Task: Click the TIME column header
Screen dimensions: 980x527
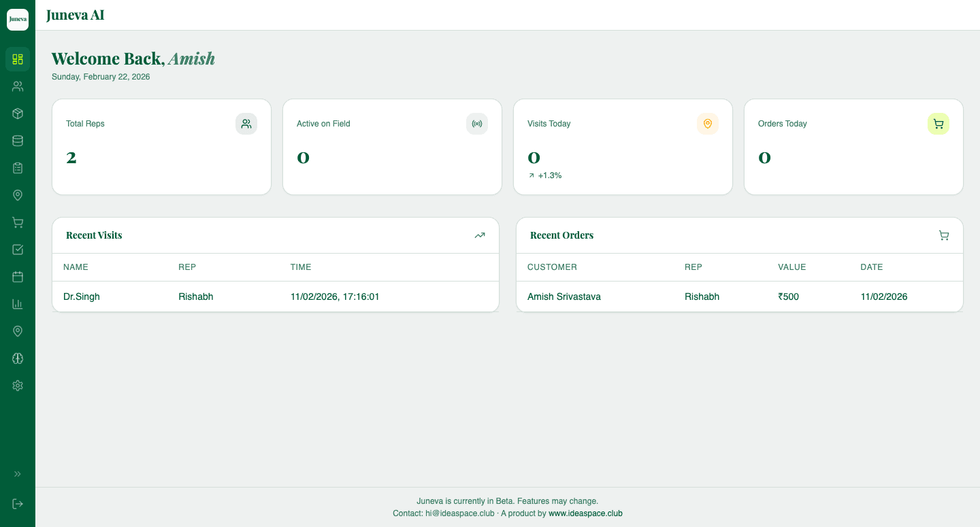Action: (x=301, y=267)
